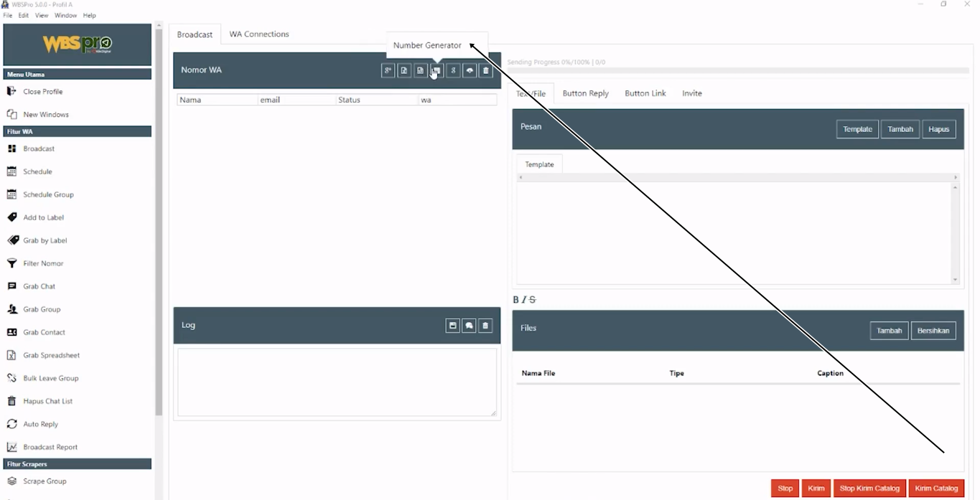Click Bersihkan in the Files panel
The image size is (980, 500).
[x=933, y=331]
